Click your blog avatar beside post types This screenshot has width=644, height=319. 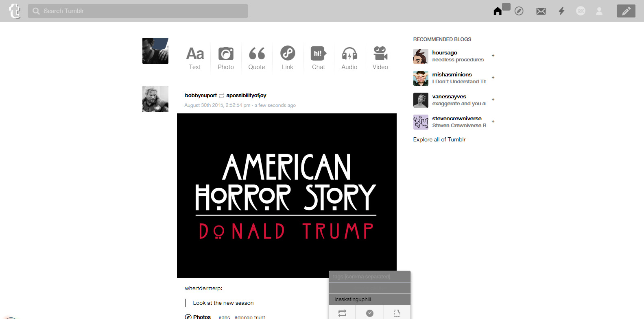pyautogui.click(x=155, y=51)
